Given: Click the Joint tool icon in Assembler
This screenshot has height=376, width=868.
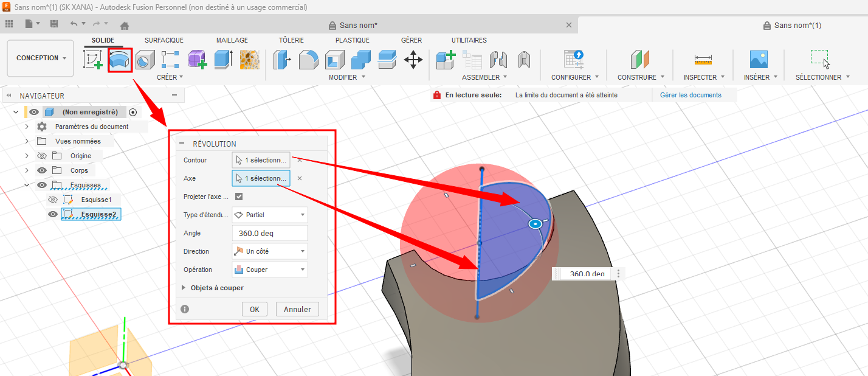Looking at the screenshot, I should [498, 60].
